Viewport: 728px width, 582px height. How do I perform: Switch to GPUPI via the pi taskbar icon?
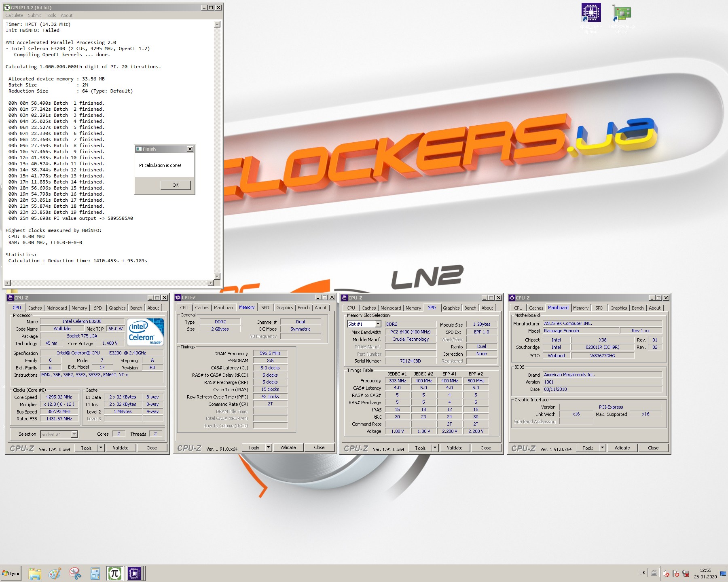[114, 574]
